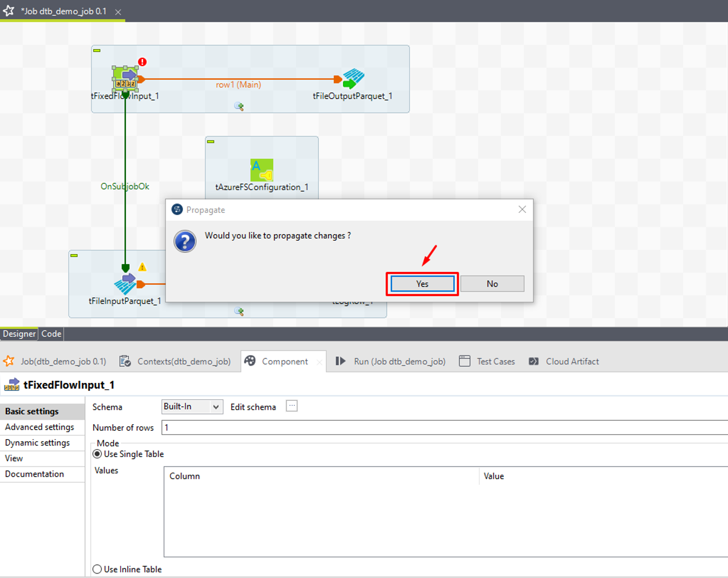The height and width of the screenshot is (578, 728).
Task: Click the yellow warning marker on tFileInputParquet_1
Action: click(142, 267)
